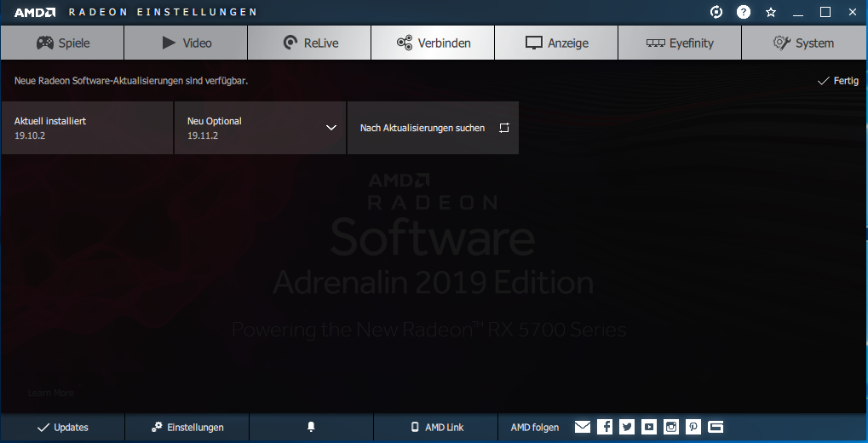This screenshot has width=868, height=443.
Task: Open the ReLive tab
Action: pyautogui.click(x=309, y=43)
